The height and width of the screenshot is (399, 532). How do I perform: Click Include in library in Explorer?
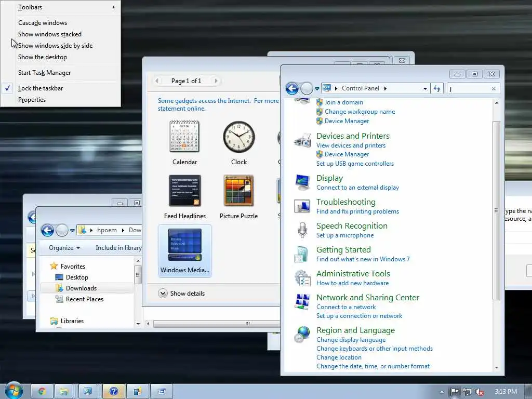click(x=118, y=248)
